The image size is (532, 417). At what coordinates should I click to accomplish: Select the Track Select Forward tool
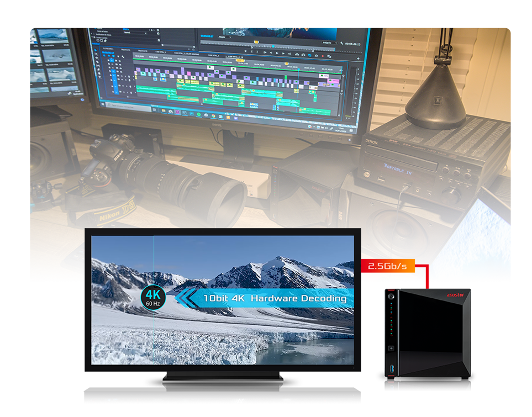click(x=96, y=54)
